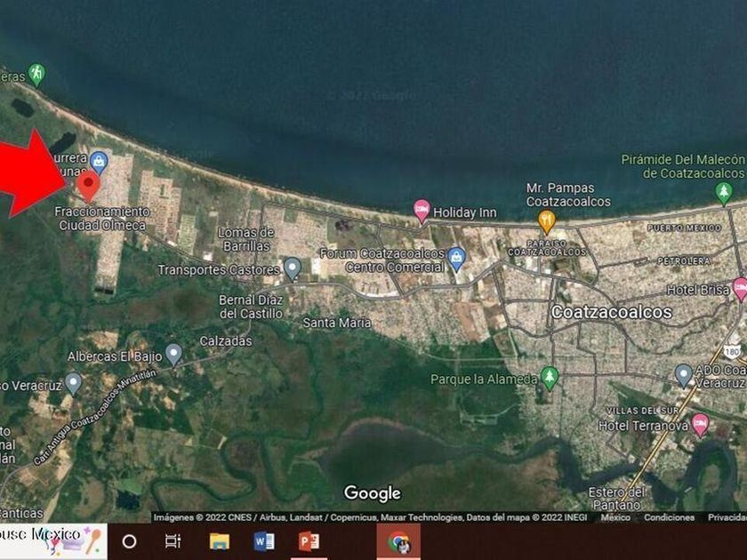This screenshot has height=560, width=747.
Task: Select the Pirámide Del Malecón park marker
Action: 724,190
